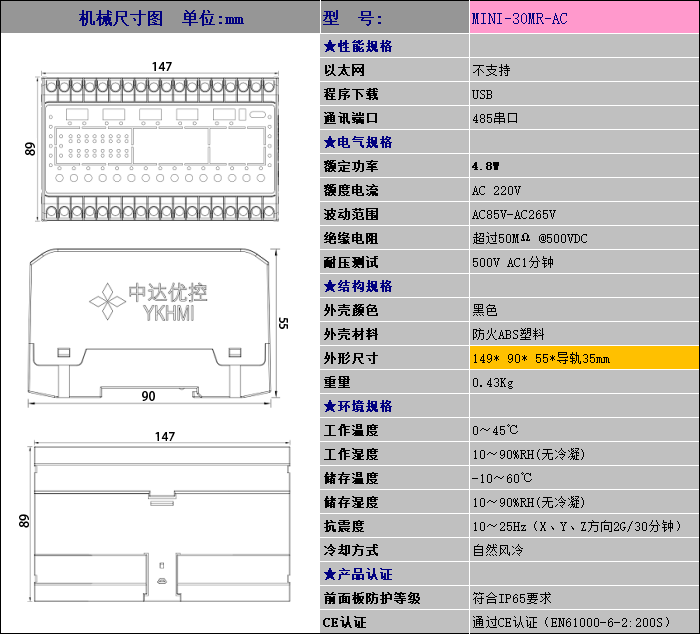The width and height of the screenshot is (700, 634).
Task: Select the 额定功率 label
Action: (351, 166)
